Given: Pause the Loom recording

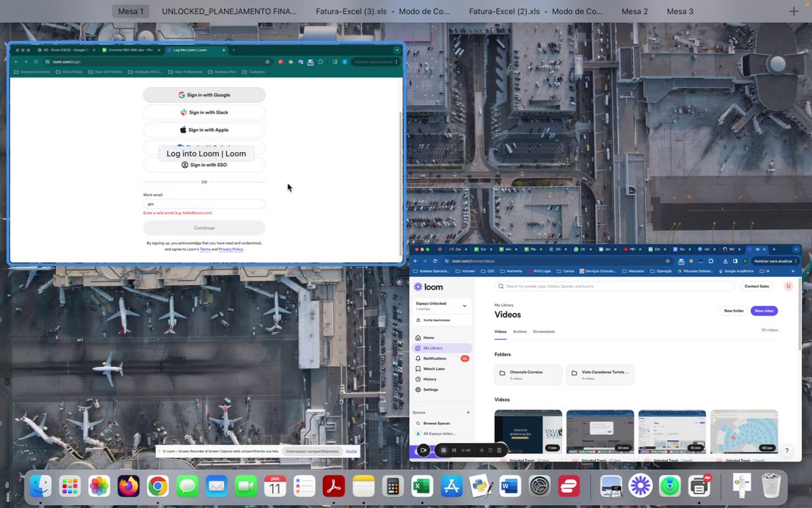Looking at the screenshot, I should point(454,450).
